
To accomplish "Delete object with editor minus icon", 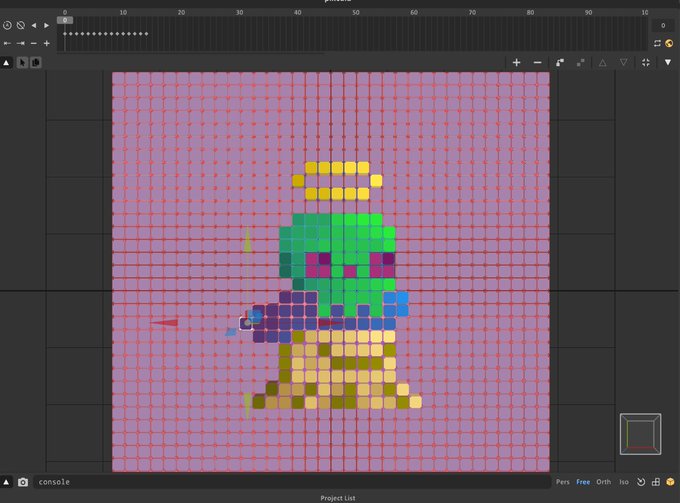I will coord(537,63).
